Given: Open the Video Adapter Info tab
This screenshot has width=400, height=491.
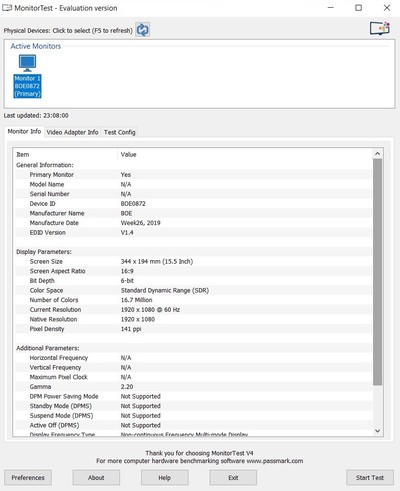Looking at the screenshot, I should click(72, 132).
